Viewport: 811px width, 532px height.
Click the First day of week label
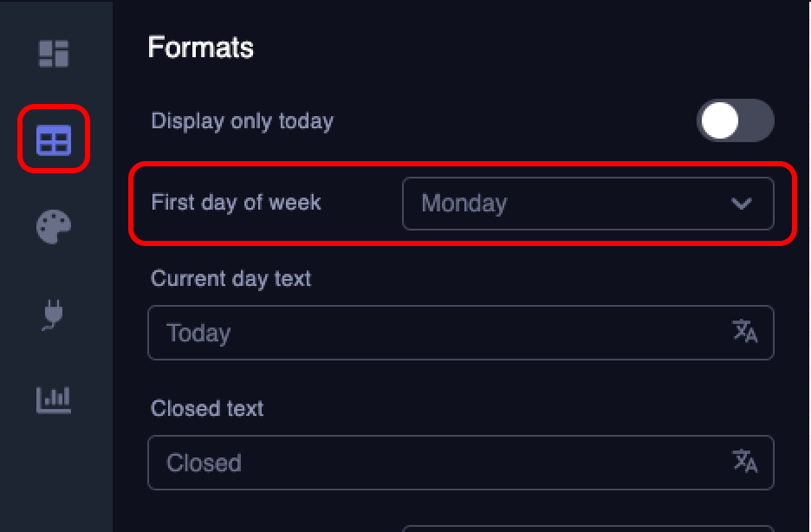point(236,203)
